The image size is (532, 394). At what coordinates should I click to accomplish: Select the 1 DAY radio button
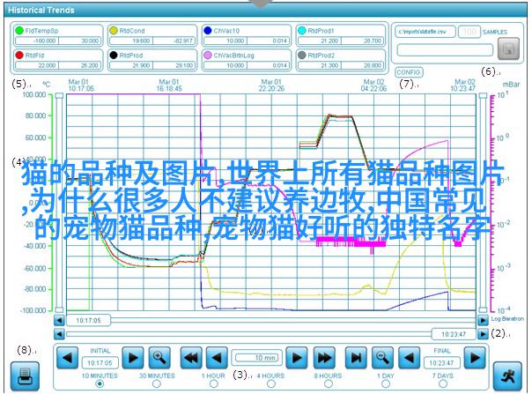point(386,383)
